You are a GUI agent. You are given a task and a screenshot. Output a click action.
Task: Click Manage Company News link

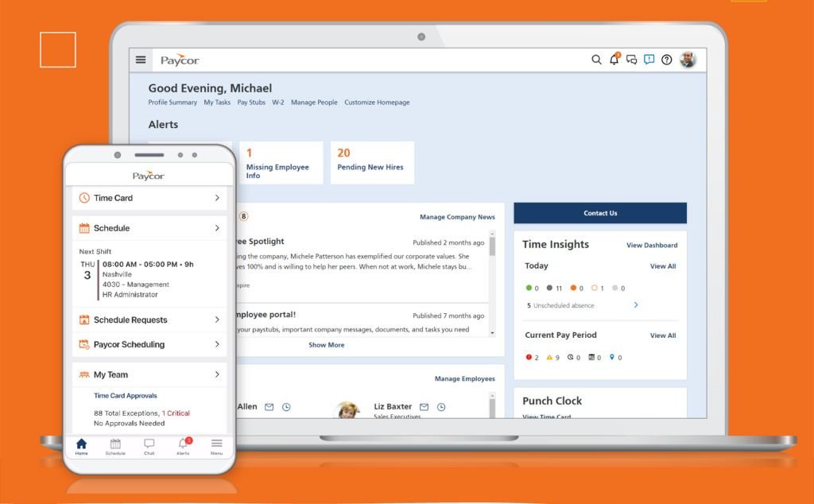(x=457, y=217)
